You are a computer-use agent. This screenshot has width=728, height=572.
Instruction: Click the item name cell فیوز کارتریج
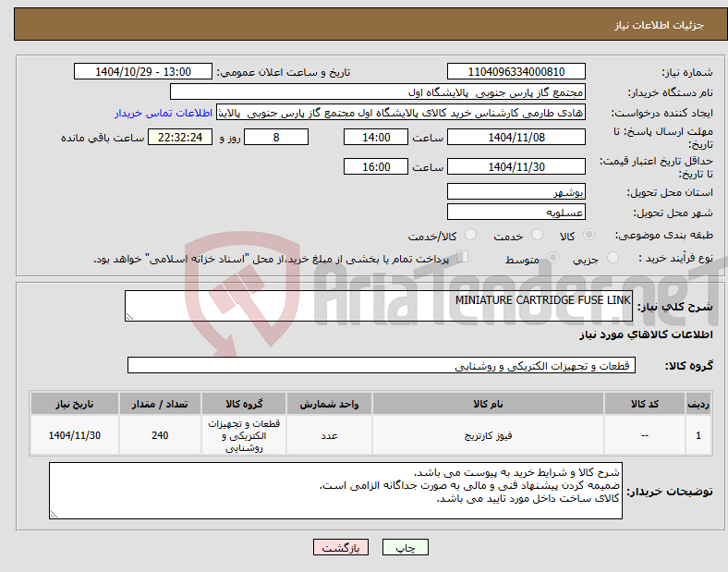(488, 435)
